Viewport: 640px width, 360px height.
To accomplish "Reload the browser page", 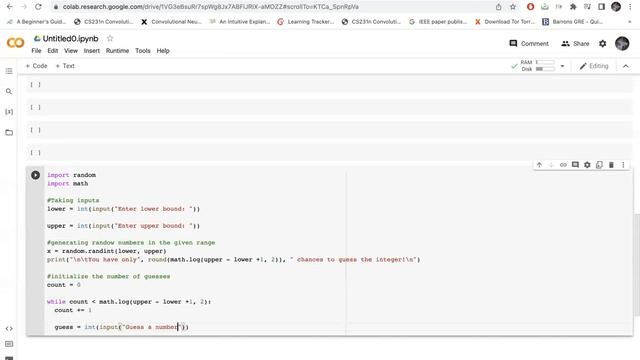I will 38,7.
